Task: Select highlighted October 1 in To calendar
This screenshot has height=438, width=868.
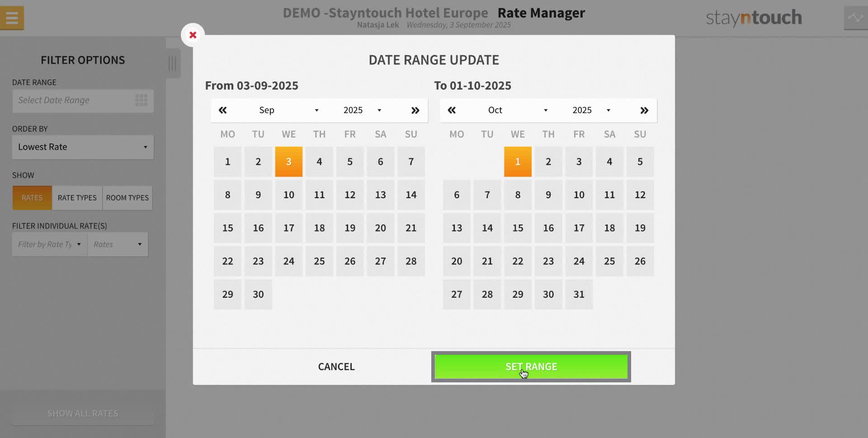Action: tap(518, 162)
